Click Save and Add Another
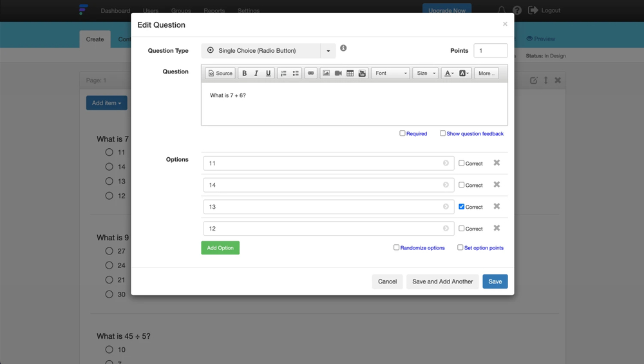This screenshot has height=364, width=644. (x=442, y=282)
